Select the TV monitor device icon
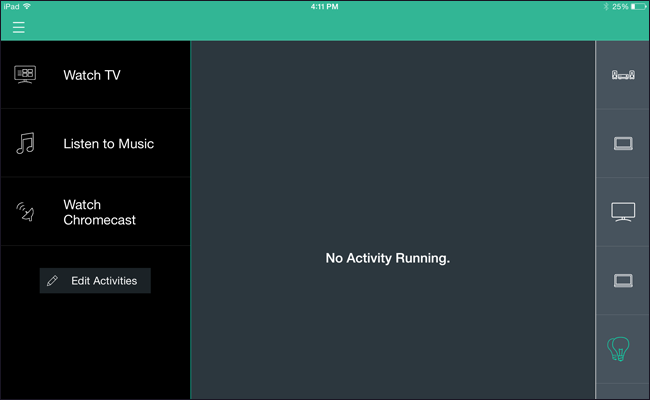 click(623, 212)
